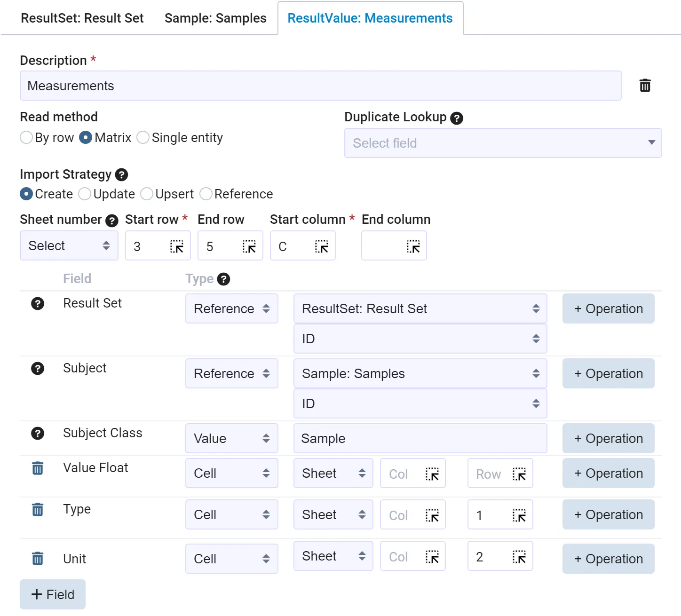Show help for Subject Class field
Viewport: 681px width, 616px height.
(38, 434)
